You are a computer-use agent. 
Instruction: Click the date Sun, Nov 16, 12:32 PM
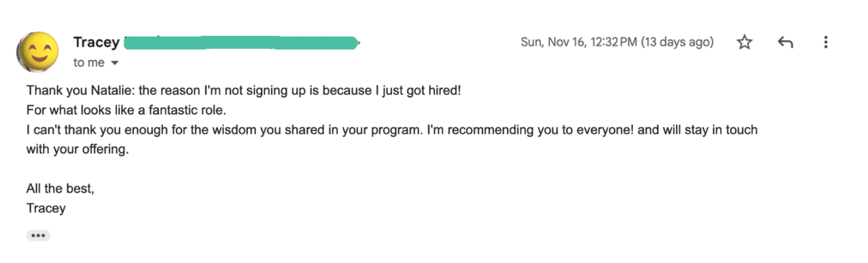(579, 42)
